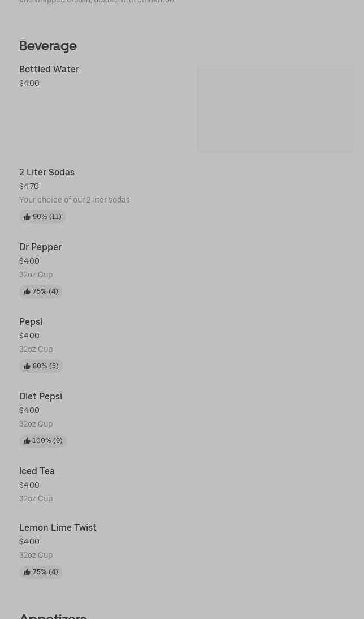Viewport: 364px width, 619px height.
Task: Choose the Pepsi menu item
Action: 31,322
